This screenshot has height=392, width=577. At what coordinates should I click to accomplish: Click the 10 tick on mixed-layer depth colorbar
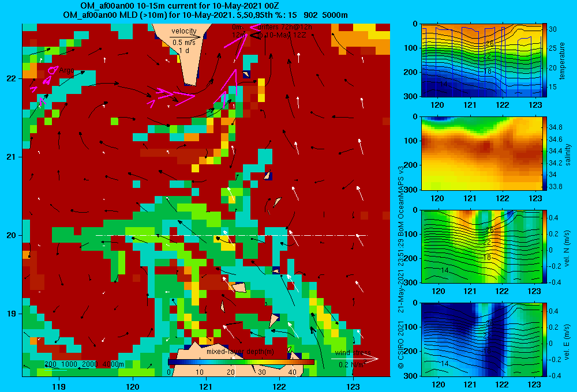[200, 372]
